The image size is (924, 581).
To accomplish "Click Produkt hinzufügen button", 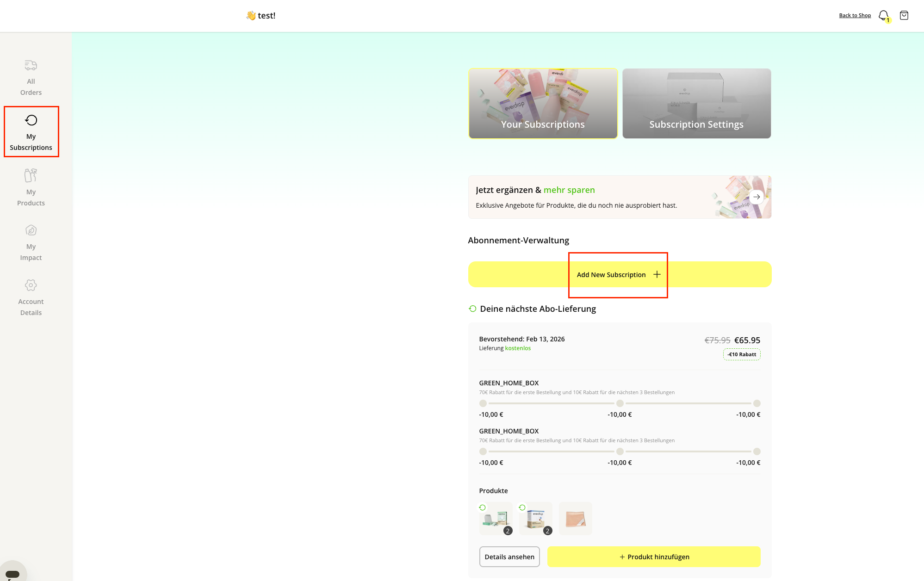I will (x=653, y=556).
